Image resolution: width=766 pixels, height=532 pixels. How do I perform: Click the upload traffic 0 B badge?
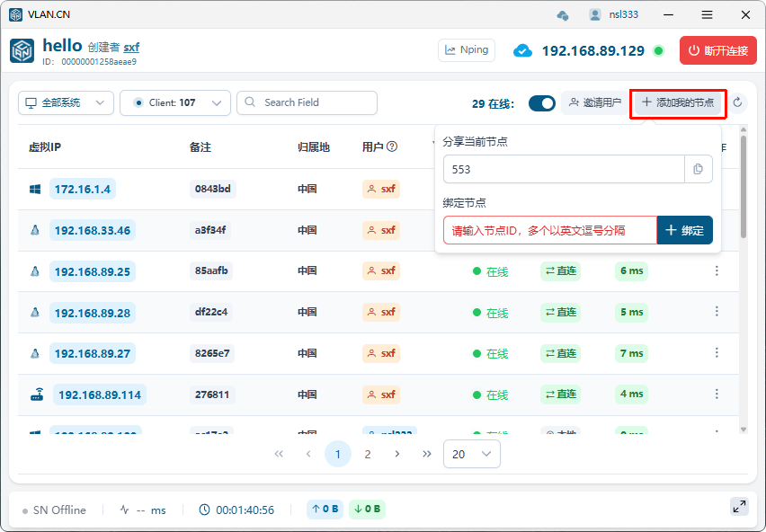[x=325, y=509]
